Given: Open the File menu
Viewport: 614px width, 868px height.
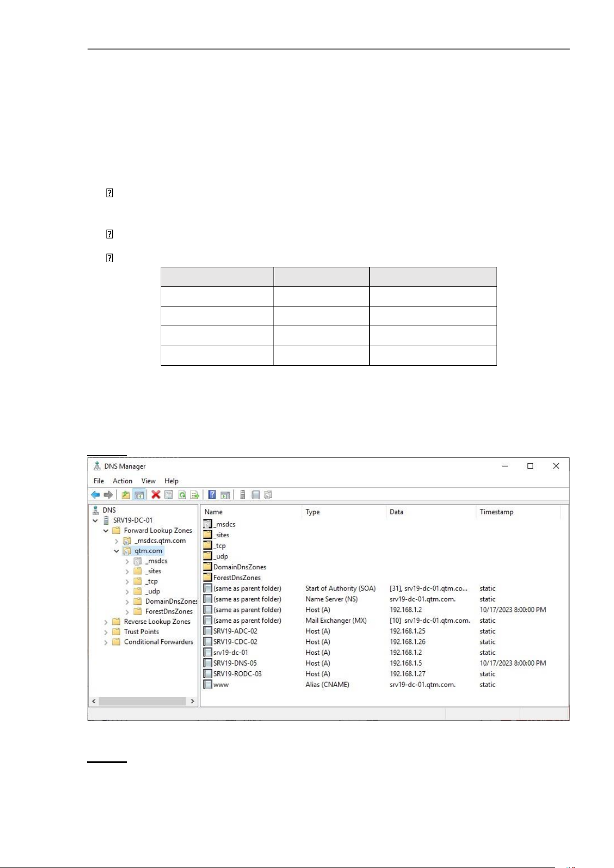Looking at the screenshot, I should [99, 481].
